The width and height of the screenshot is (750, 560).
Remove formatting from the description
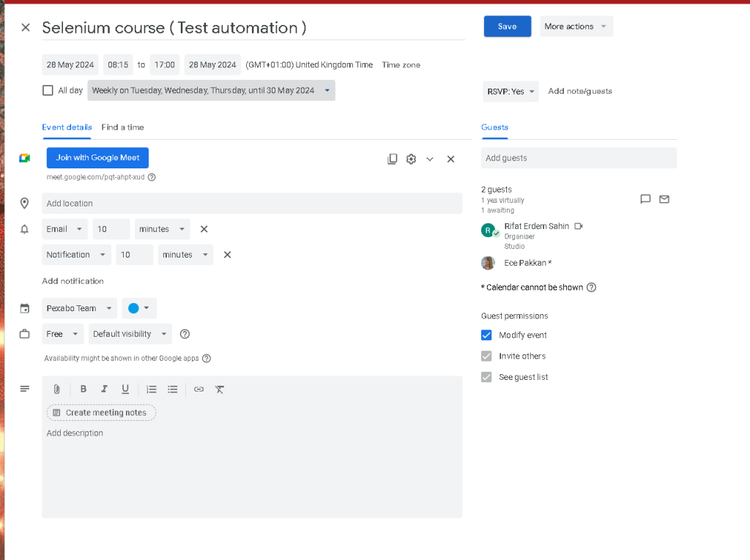(x=220, y=389)
